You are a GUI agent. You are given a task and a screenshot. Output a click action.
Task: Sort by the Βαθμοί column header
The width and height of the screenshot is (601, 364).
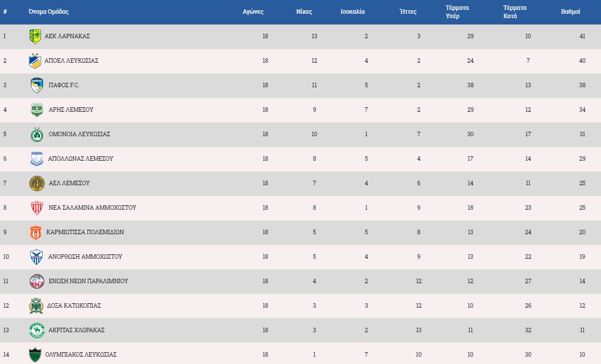(x=571, y=12)
